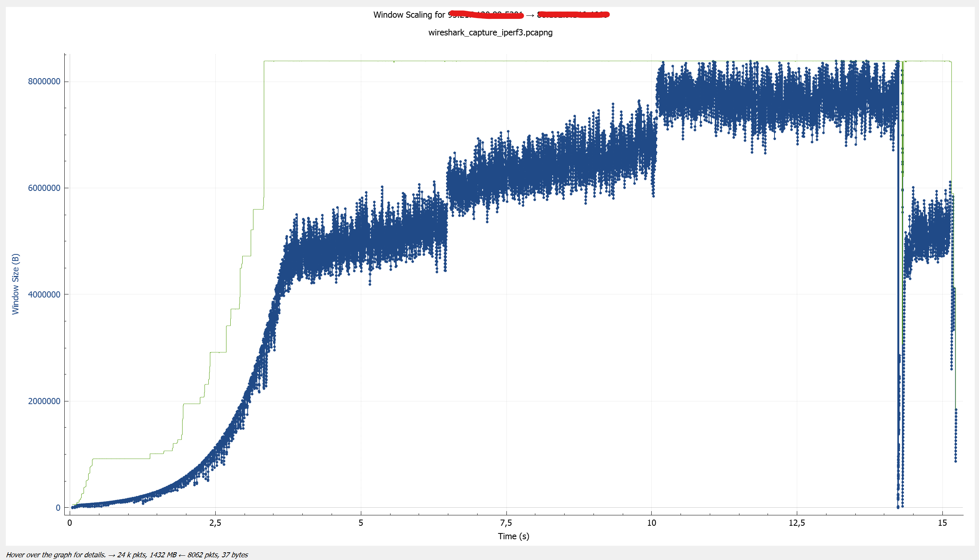
Task: Click the 7,5 tick on the time axis
Action: (506, 523)
